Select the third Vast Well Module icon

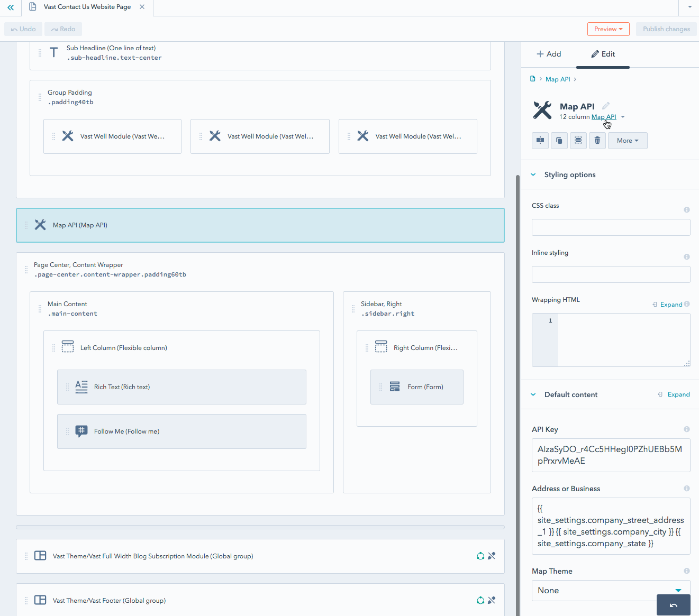363,136
